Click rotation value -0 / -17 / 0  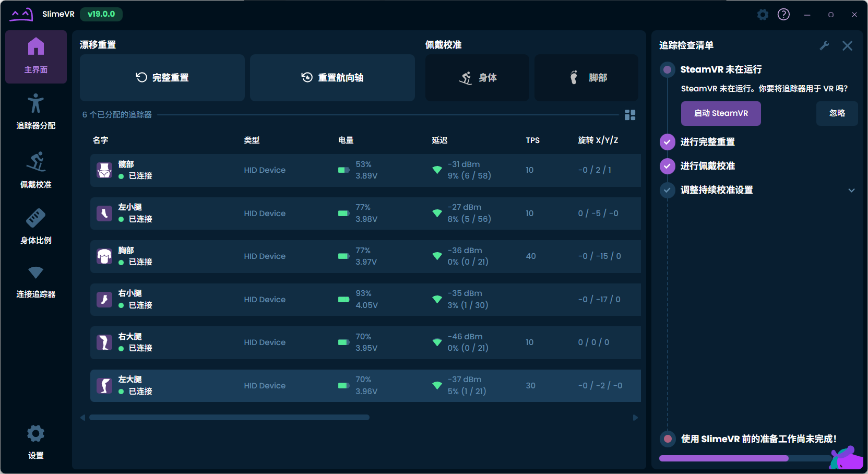[x=599, y=300]
